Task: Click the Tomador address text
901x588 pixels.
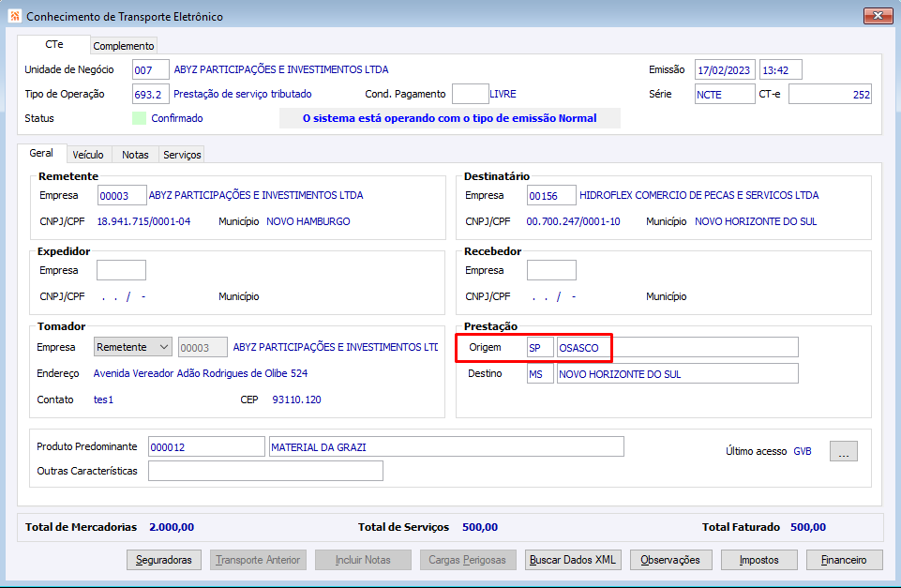Action: [201, 373]
